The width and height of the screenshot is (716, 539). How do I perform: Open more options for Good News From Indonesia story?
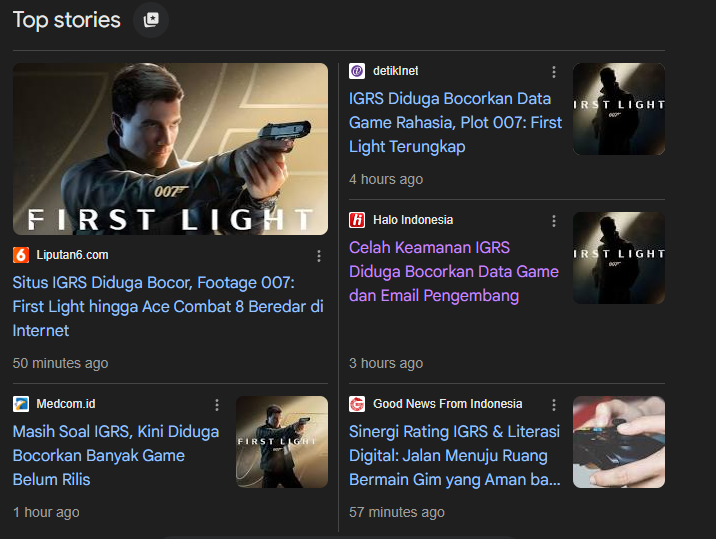[x=554, y=405]
